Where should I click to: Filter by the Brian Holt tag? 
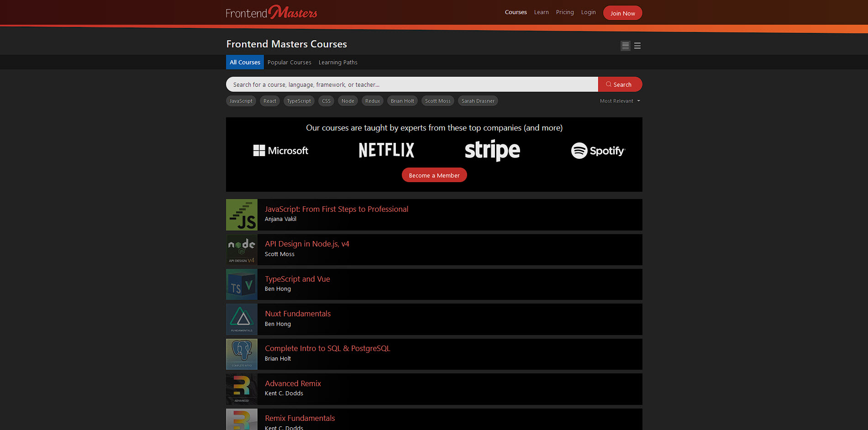click(403, 101)
